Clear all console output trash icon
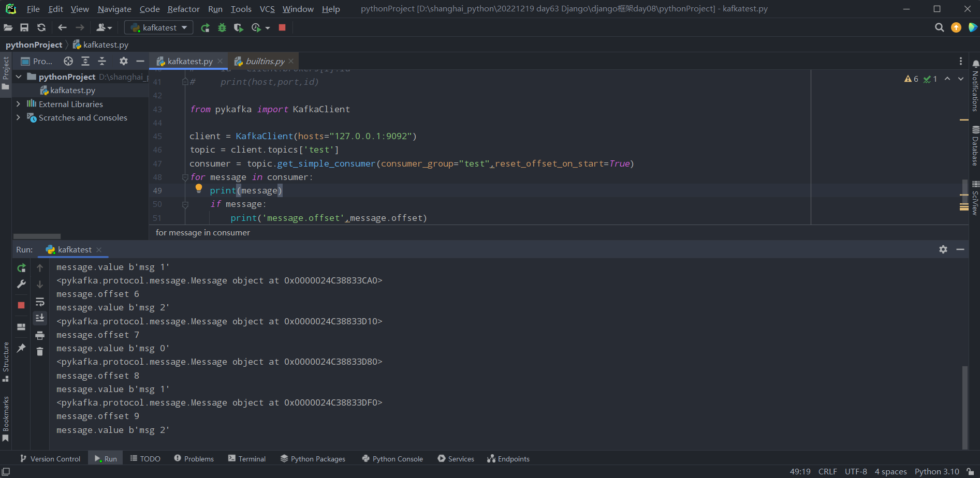 pos(40,352)
